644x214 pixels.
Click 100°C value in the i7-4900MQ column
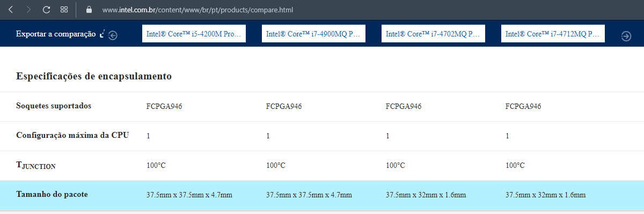[x=276, y=165]
